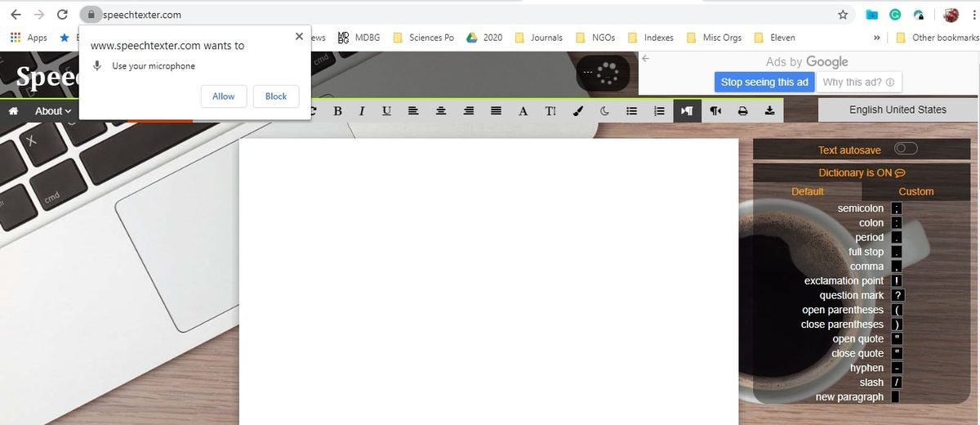Open the About menu
980x425 pixels.
(53, 111)
